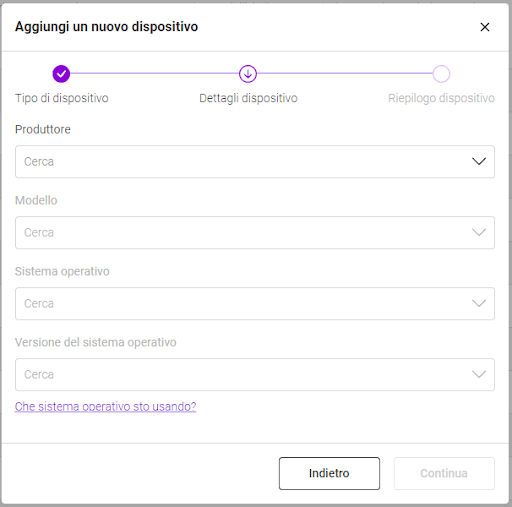
Task: Select the Riepilogo dispositivo step label
Action: [441, 98]
